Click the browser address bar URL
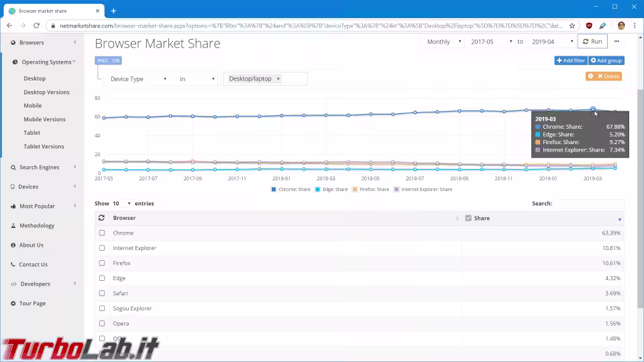 311,26
